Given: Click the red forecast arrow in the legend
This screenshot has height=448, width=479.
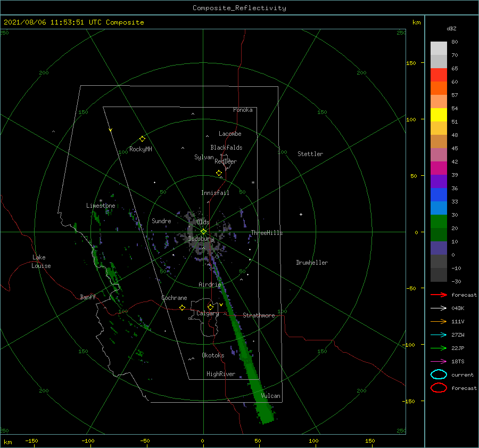Looking at the screenshot, I should point(439,295).
